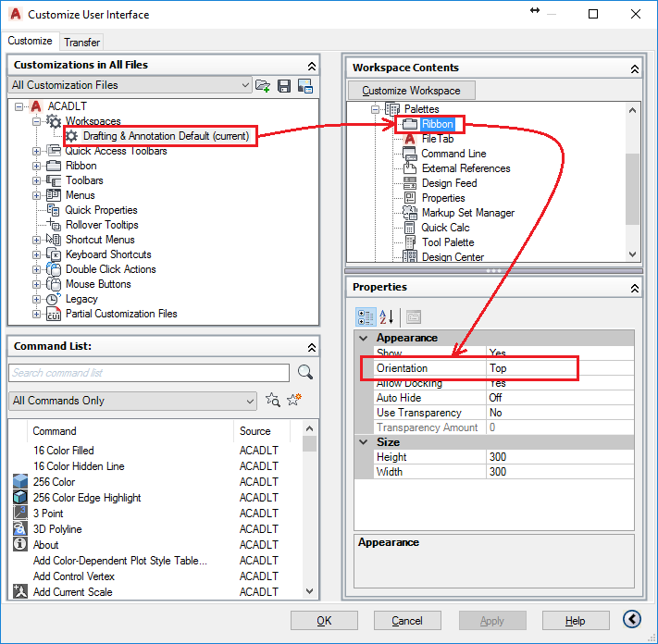Click the Workspaces gear icon

coord(54,121)
